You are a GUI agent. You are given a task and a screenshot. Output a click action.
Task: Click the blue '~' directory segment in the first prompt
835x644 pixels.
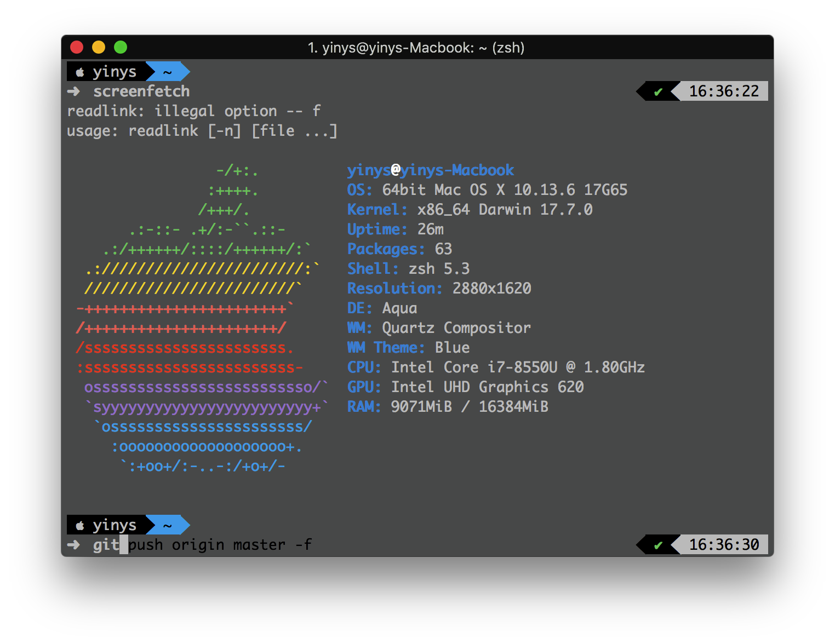pos(168,72)
